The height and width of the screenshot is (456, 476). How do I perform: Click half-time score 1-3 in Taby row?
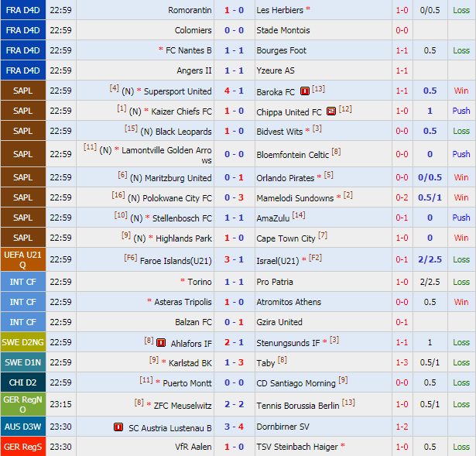(x=402, y=362)
